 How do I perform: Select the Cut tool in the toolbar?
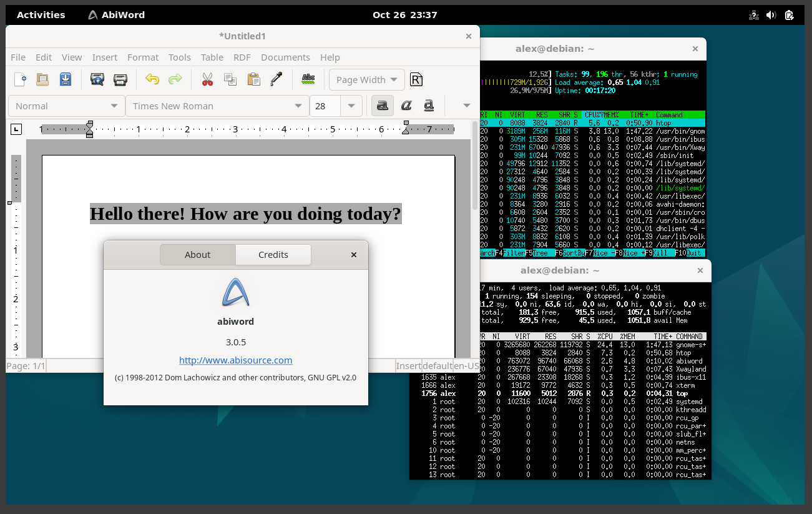pyautogui.click(x=207, y=79)
